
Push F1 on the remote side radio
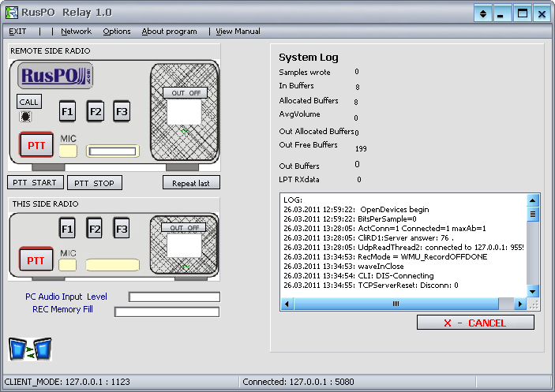coord(67,111)
